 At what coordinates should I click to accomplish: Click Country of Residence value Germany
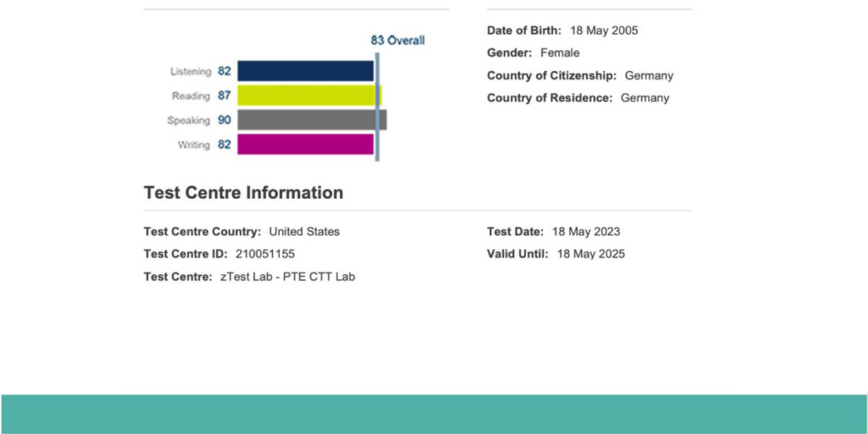645,98
